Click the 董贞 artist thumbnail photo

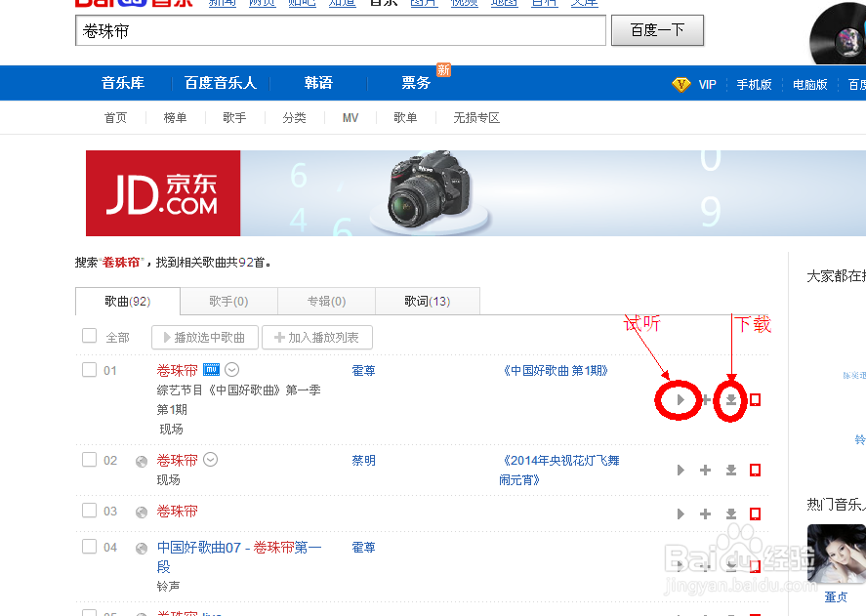click(x=836, y=554)
